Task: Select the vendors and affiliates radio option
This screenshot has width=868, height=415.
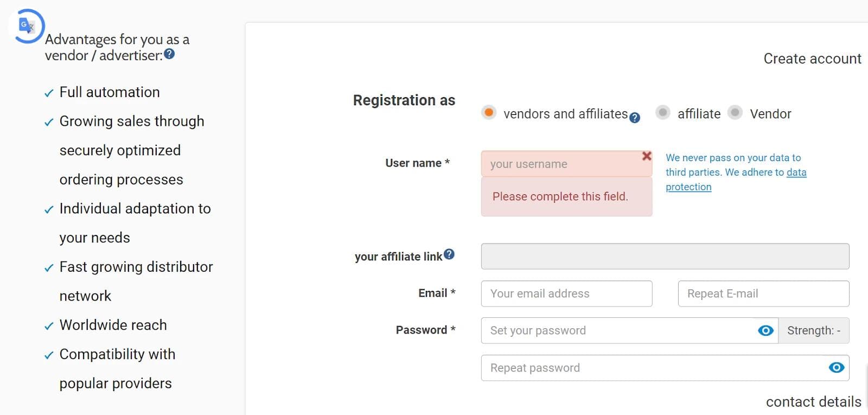Action: 489,112
